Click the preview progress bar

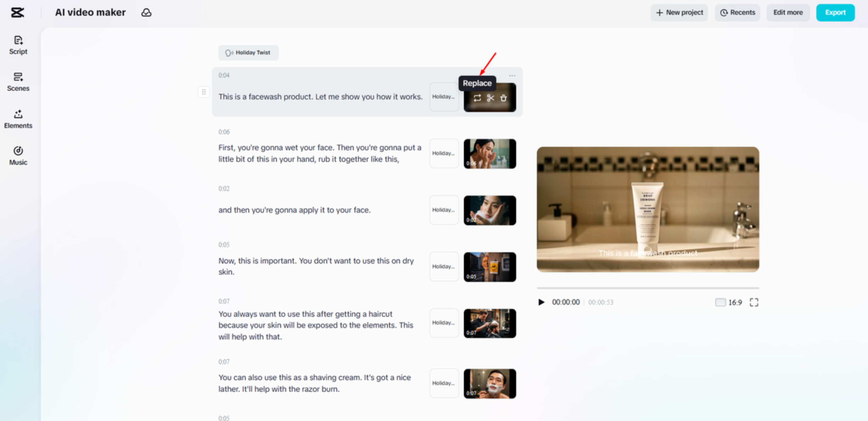[647, 288]
